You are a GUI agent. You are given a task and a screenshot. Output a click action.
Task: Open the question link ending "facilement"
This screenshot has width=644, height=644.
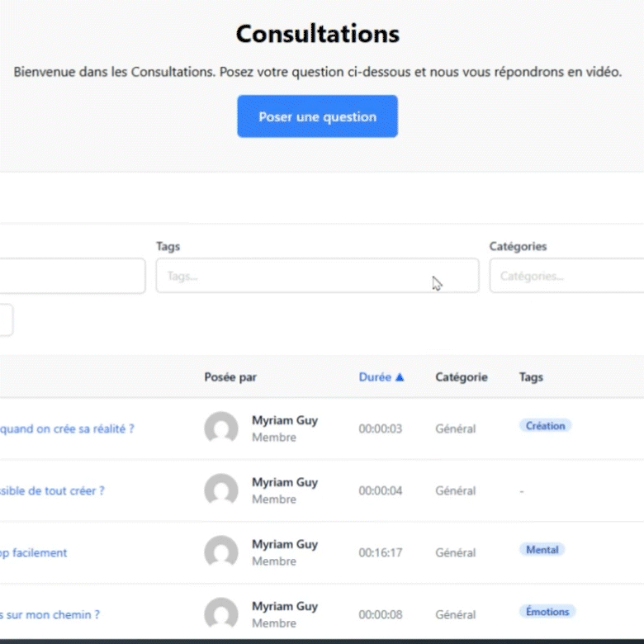tap(34, 552)
